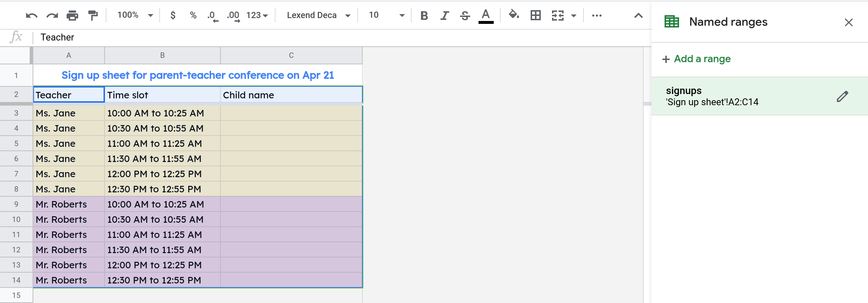Toggle strikethrough formatting
This screenshot has height=303, width=868.
pyautogui.click(x=465, y=16)
